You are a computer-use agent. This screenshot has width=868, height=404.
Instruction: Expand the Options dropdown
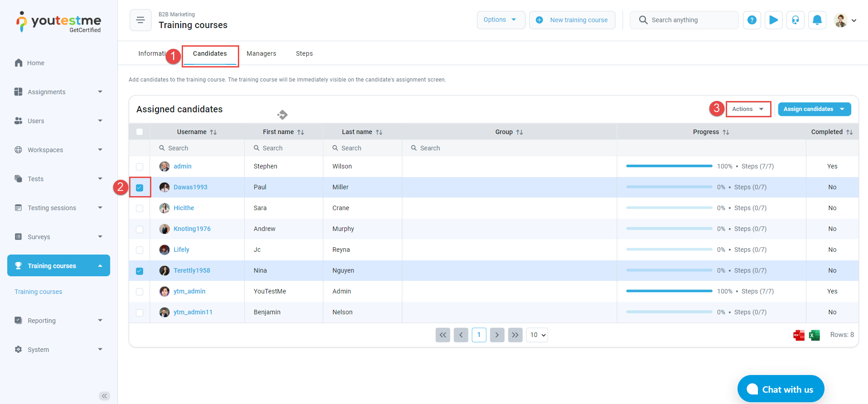pos(500,20)
